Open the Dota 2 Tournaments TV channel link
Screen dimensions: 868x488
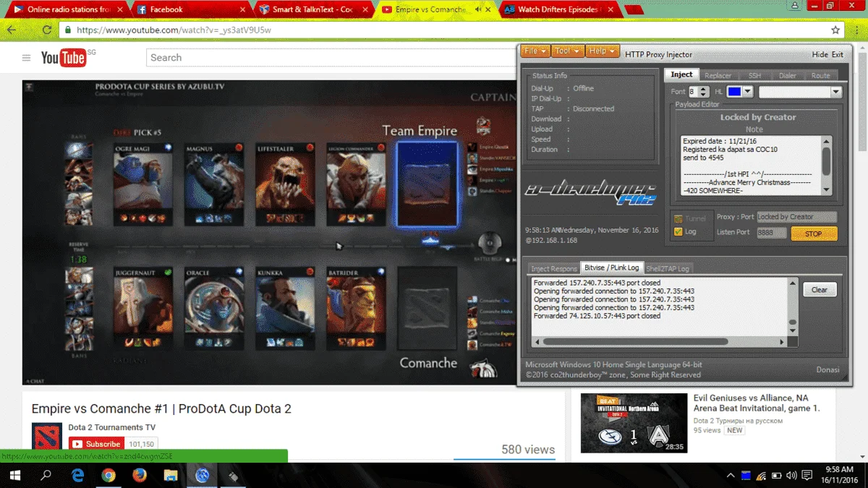[112, 427]
